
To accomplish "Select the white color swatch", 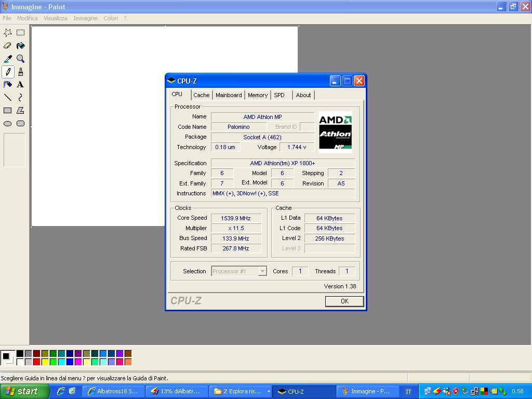I will [x=20, y=362].
